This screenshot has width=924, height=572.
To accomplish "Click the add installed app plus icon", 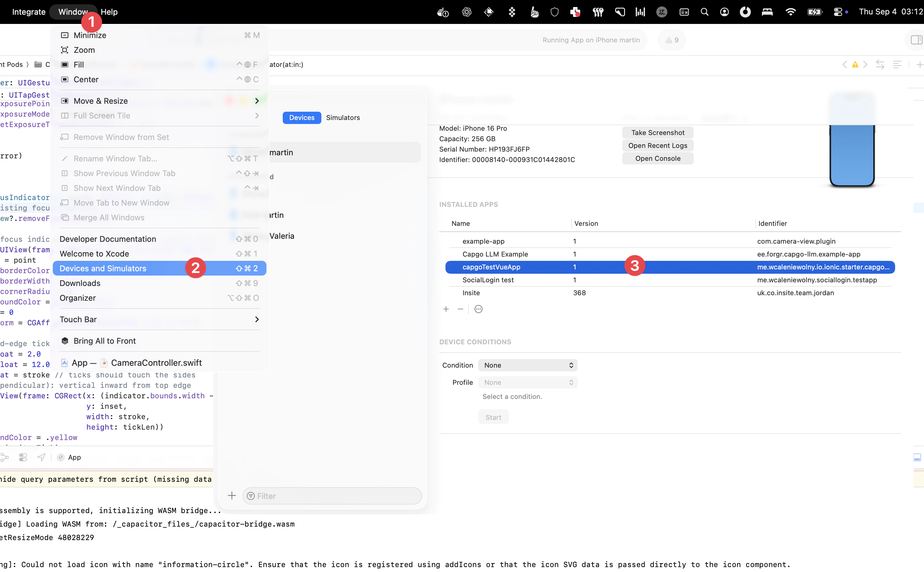I will (x=446, y=309).
